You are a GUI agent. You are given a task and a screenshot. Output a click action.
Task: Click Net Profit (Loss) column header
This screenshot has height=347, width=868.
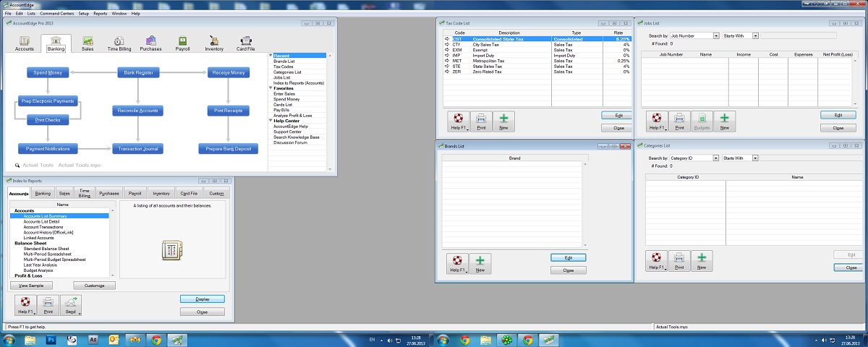tap(838, 54)
